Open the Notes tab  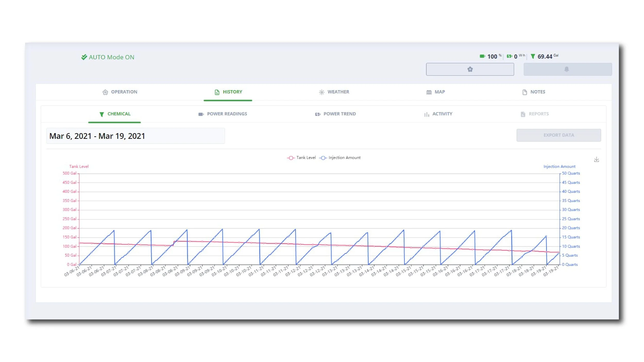click(x=533, y=92)
